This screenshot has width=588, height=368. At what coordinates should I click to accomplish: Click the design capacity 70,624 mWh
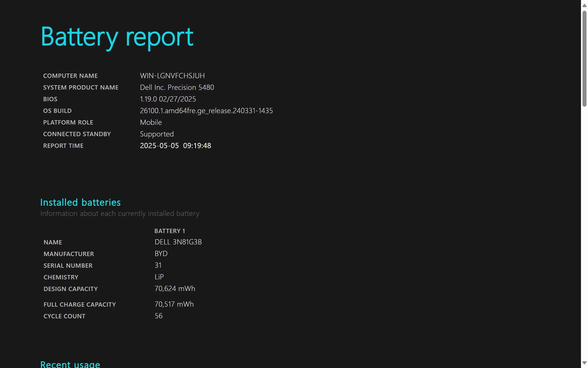[175, 289]
